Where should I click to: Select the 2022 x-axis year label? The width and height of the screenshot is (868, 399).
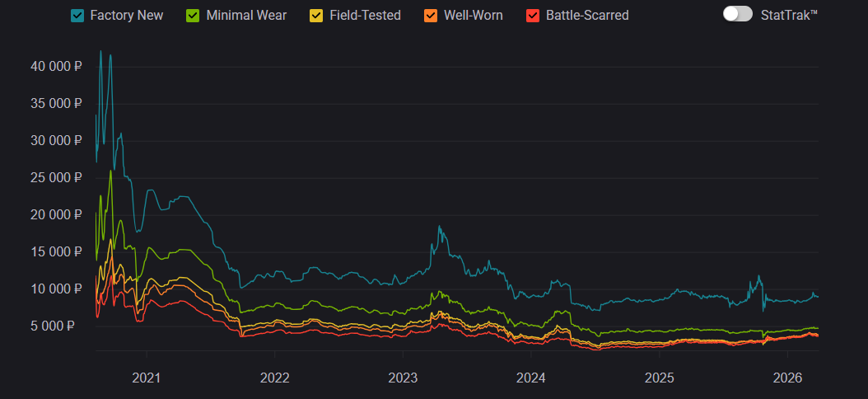[x=275, y=377]
